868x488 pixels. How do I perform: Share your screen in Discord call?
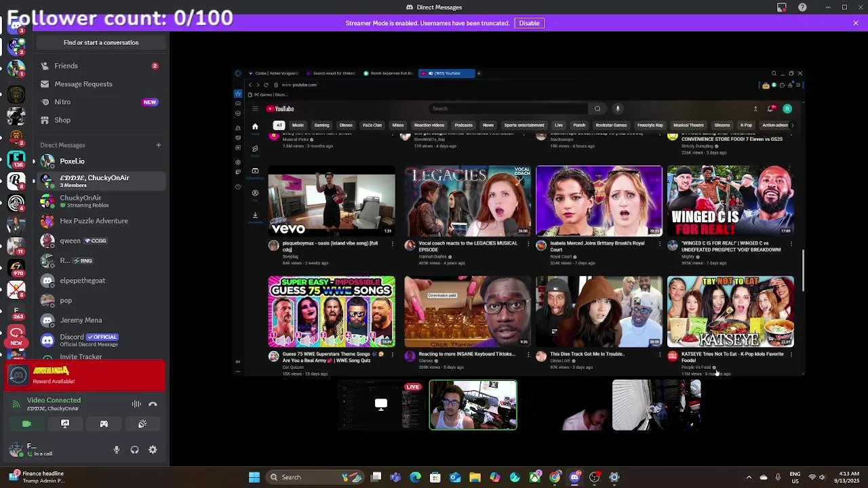click(x=65, y=424)
